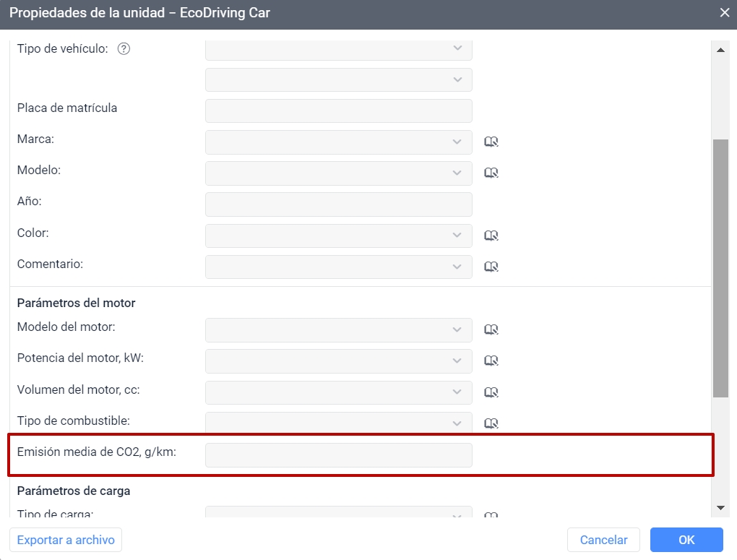
Task: Open the book icon beside Comentario
Action: pos(491,267)
